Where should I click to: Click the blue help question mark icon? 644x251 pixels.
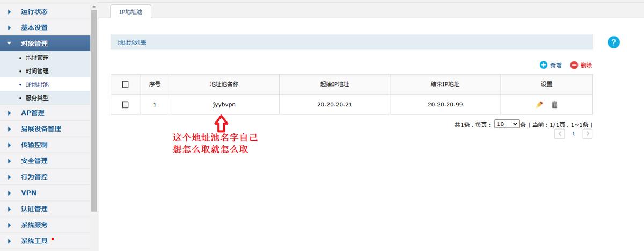coord(613,42)
